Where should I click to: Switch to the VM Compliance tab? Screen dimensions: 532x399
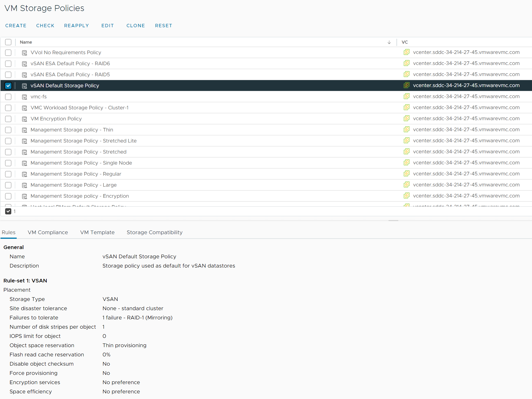(48, 232)
